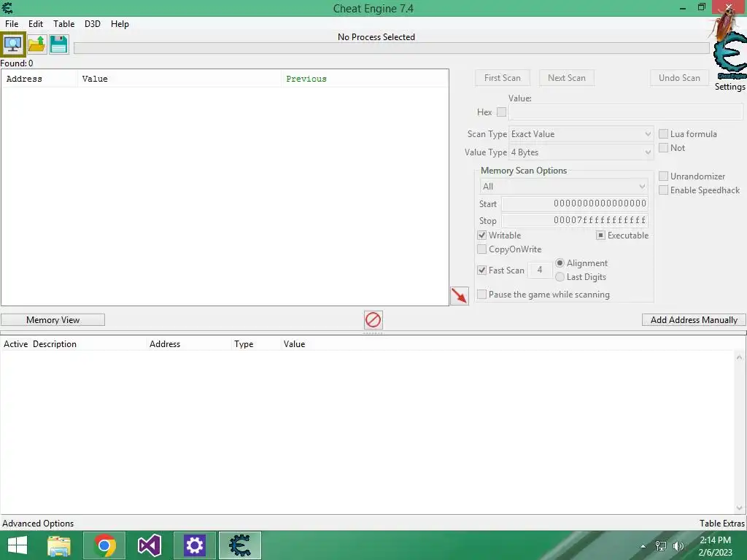This screenshot has height=560, width=747.
Task: Open Table Extras
Action: (721, 524)
